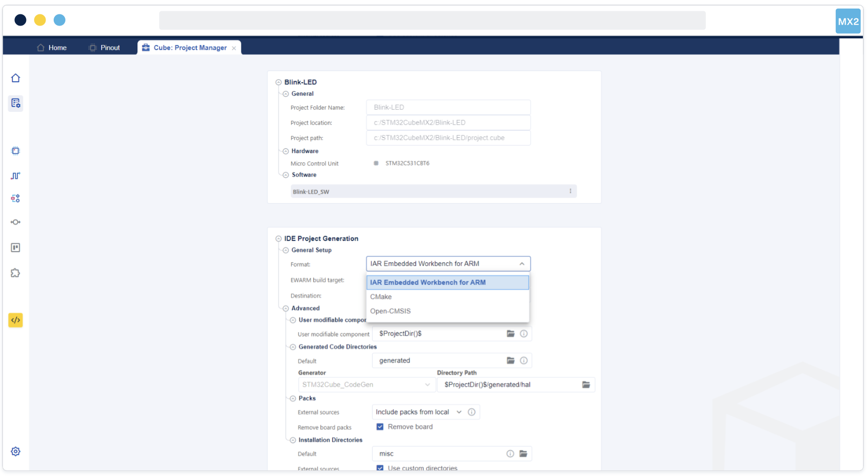868x476 pixels.
Task: Open the Blink-LED_SW three-dot menu
Action: point(570,192)
